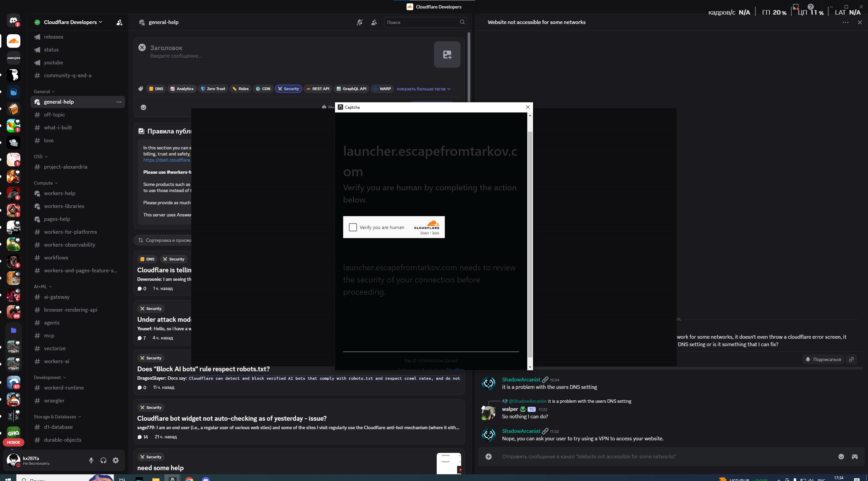Click the Поиск search field

pos(425,22)
